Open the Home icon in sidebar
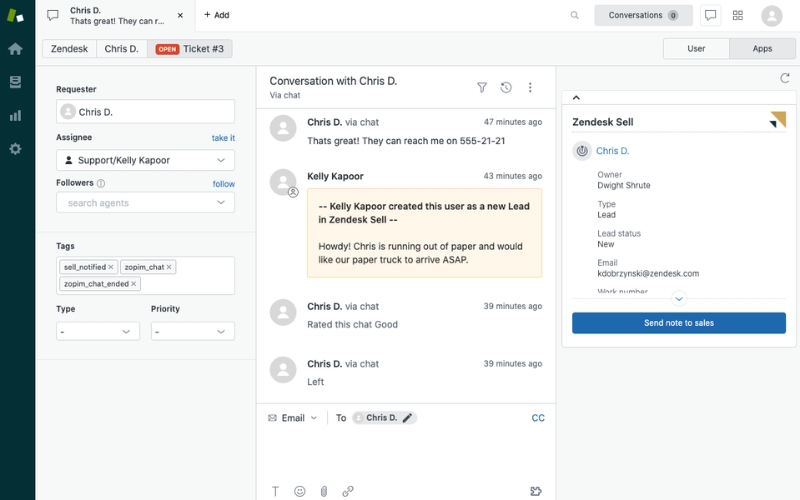The height and width of the screenshot is (500, 800). pyautogui.click(x=15, y=49)
